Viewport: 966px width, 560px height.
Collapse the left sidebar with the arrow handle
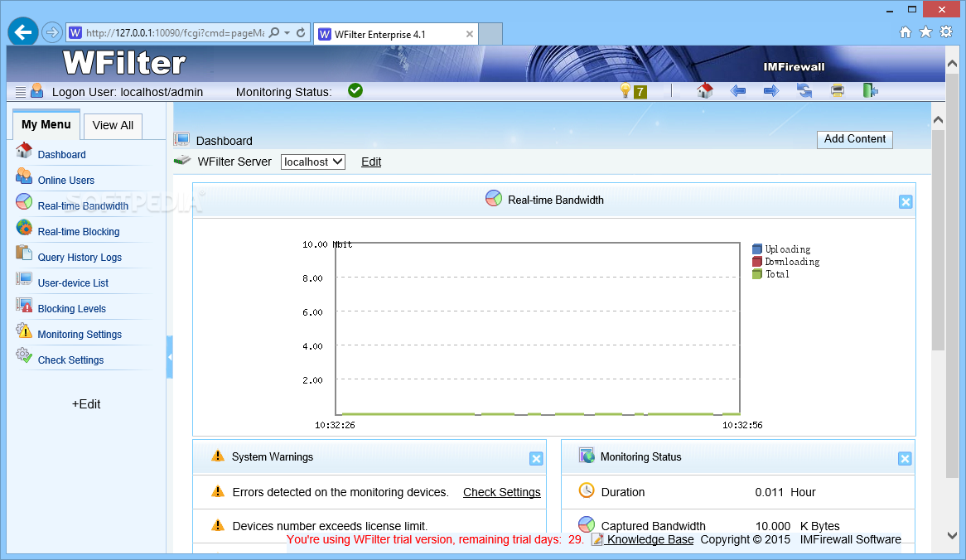click(x=169, y=357)
